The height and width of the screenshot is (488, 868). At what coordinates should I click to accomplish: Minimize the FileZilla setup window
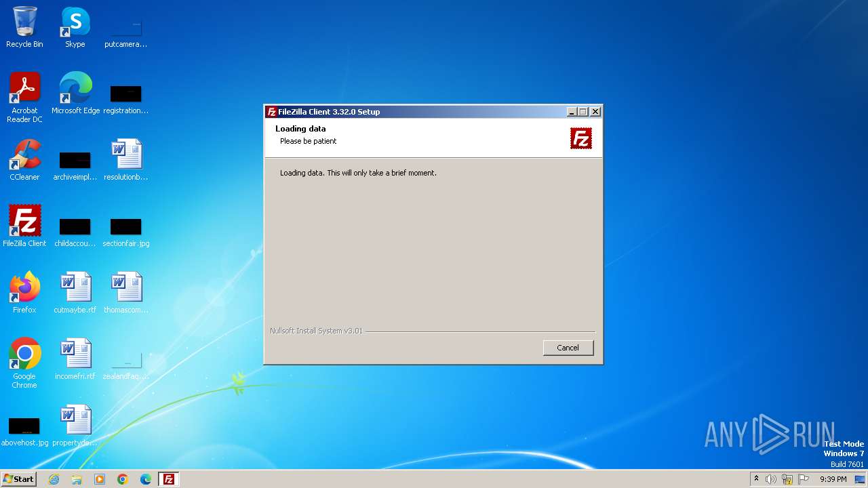pyautogui.click(x=572, y=112)
